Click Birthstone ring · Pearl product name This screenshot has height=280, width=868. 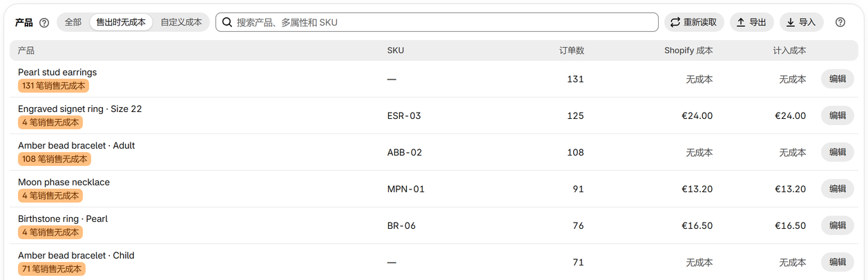63,218
